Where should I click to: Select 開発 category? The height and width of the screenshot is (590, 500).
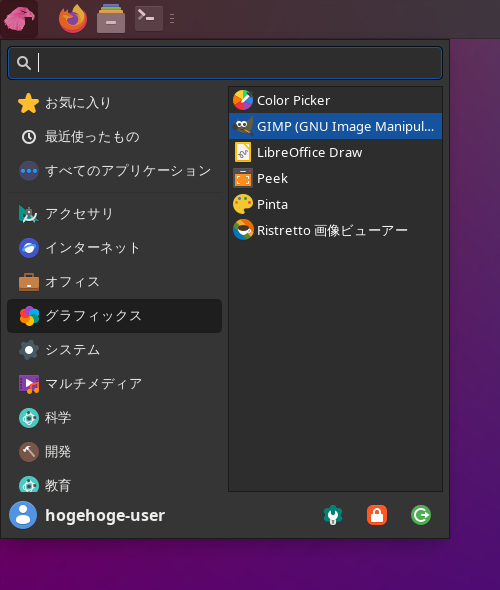114,452
